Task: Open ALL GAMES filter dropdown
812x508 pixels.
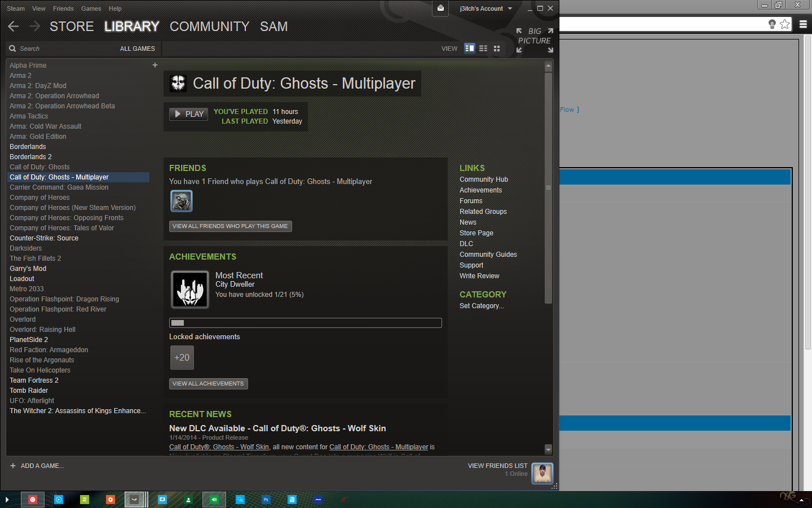Action: [x=138, y=49]
